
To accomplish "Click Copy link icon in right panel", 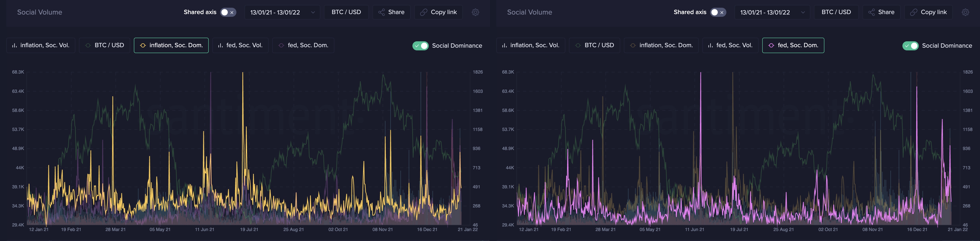I will (x=914, y=12).
